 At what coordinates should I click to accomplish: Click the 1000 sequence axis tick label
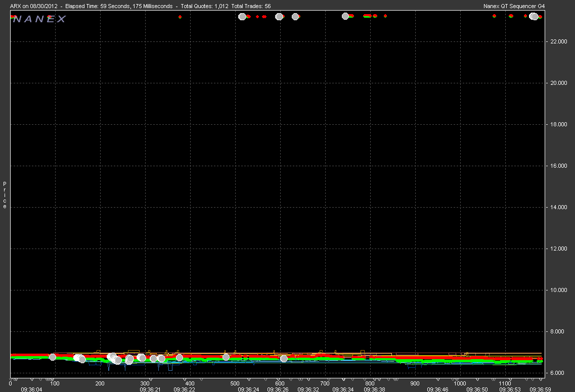click(x=460, y=383)
